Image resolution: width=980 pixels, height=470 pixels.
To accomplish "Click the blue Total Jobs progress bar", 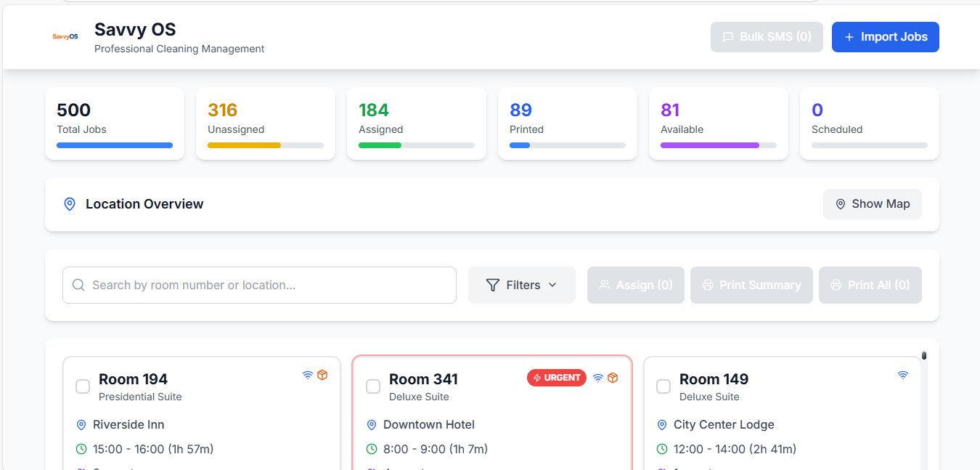I will 115,145.
